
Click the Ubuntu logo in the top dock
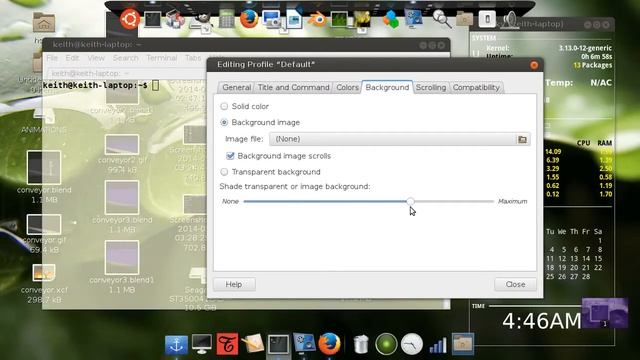tap(130, 19)
